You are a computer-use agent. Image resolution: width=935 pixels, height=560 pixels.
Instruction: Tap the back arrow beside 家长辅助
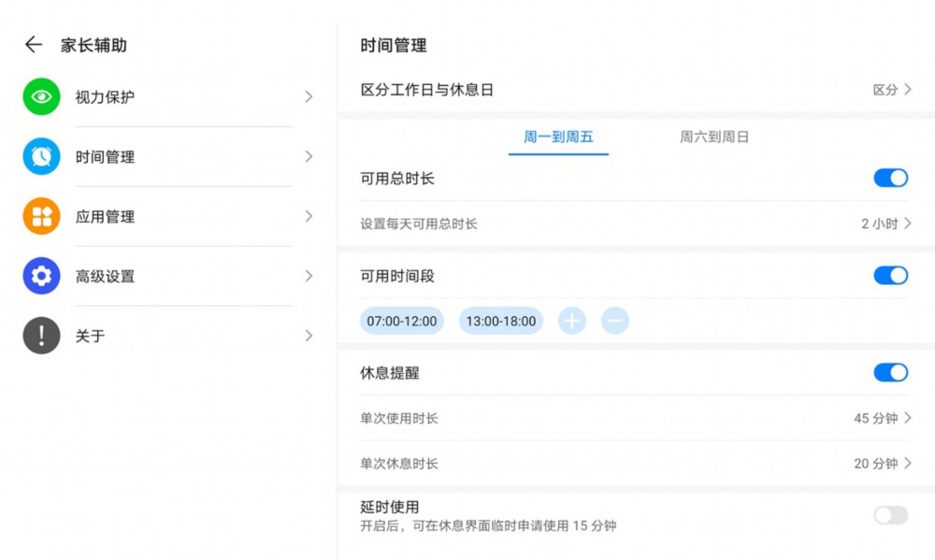[34, 45]
